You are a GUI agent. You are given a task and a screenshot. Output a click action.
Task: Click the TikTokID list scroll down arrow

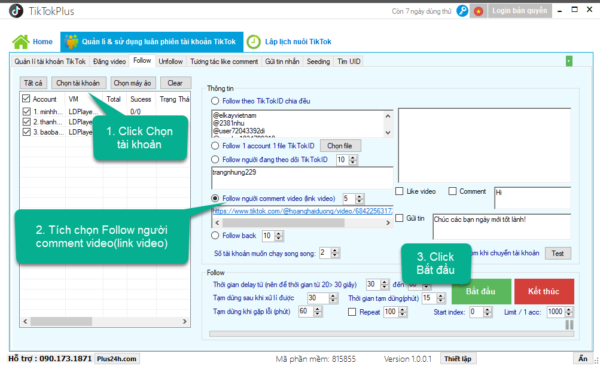click(388, 132)
